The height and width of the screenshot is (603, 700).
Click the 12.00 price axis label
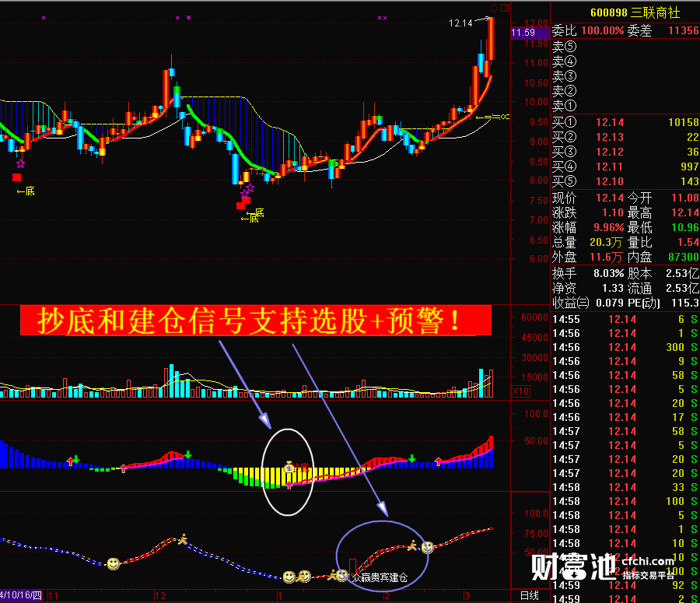(536, 23)
